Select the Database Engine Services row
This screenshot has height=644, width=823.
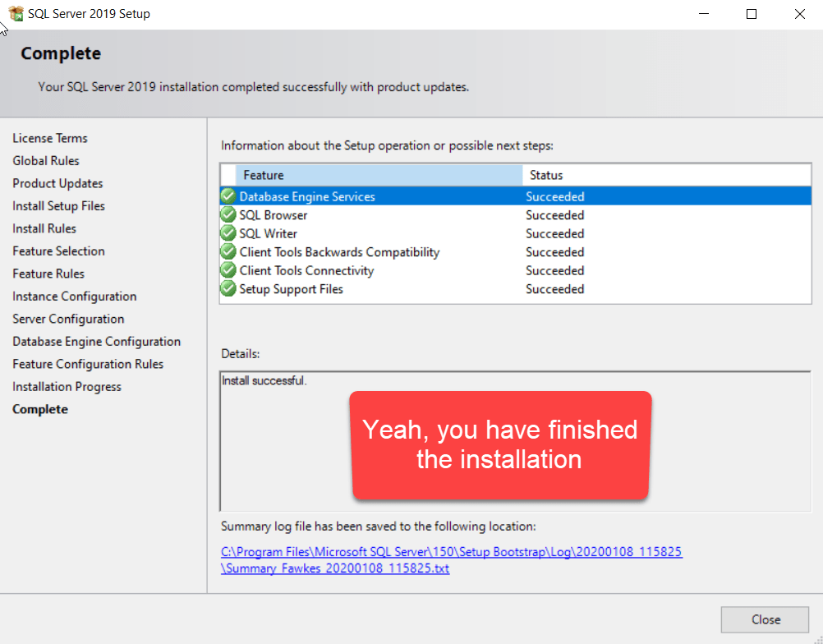point(516,196)
